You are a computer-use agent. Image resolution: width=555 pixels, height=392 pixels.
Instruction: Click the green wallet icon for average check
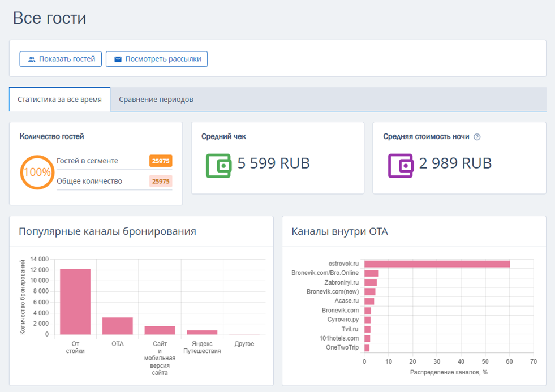coord(219,166)
